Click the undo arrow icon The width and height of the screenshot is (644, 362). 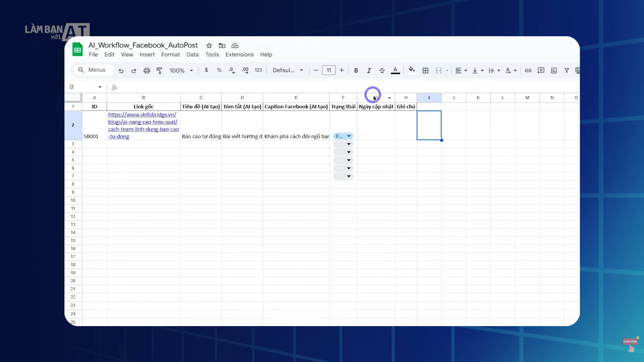(x=121, y=70)
